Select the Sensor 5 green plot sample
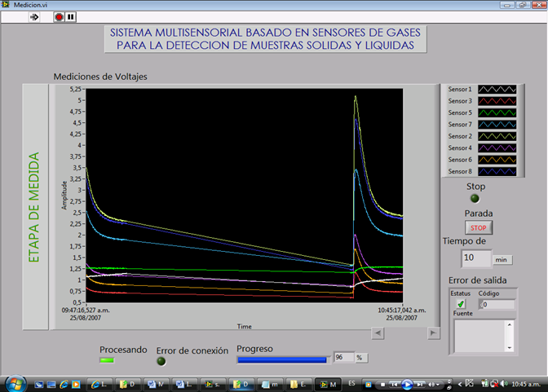Image resolution: width=548 pixels, height=392 pixels. (497, 112)
